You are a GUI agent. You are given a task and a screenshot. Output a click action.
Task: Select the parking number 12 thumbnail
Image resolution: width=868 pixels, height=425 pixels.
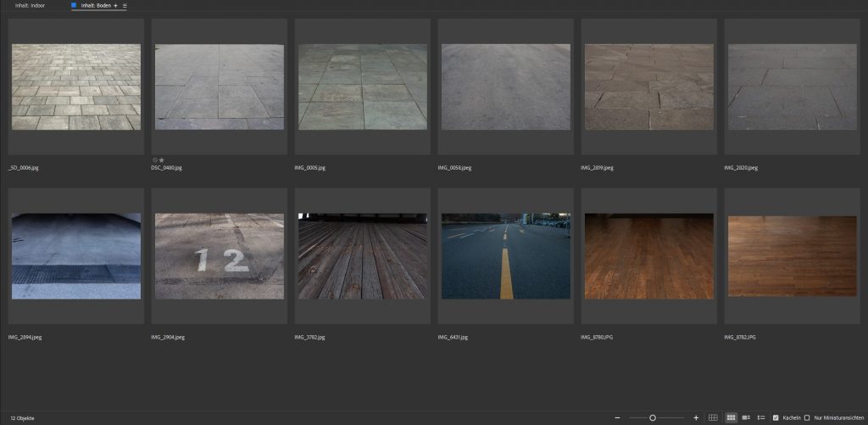220,255
